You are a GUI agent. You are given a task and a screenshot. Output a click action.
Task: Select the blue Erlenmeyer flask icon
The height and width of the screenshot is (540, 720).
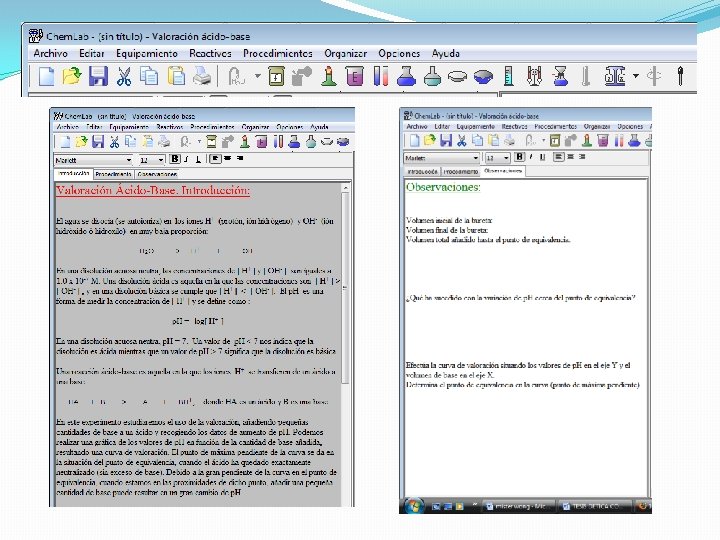(406, 76)
